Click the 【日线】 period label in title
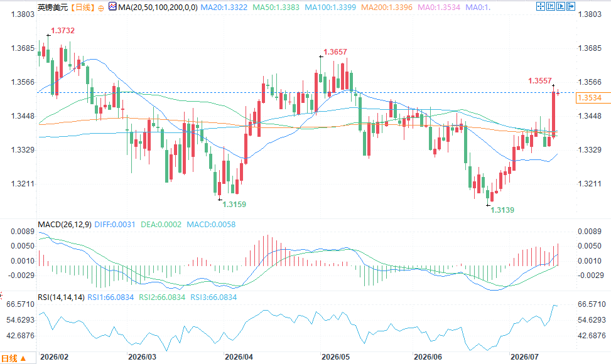 pos(83,8)
